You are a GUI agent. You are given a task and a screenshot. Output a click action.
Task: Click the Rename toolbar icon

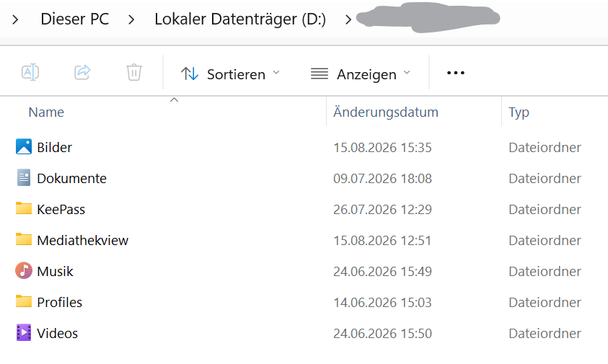pyautogui.click(x=30, y=72)
